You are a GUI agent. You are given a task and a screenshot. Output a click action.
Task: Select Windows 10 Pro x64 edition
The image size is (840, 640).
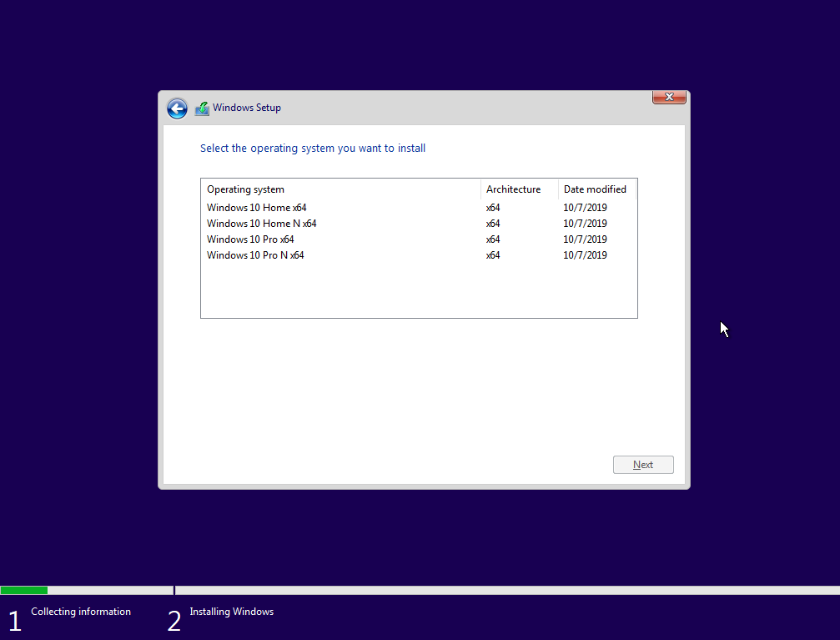(x=419, y=239)
